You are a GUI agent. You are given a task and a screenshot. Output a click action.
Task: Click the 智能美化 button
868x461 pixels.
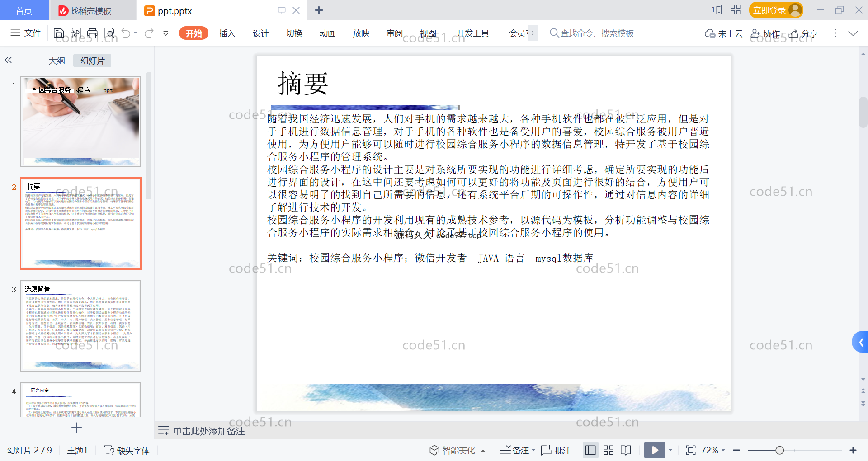pos(452,450)
